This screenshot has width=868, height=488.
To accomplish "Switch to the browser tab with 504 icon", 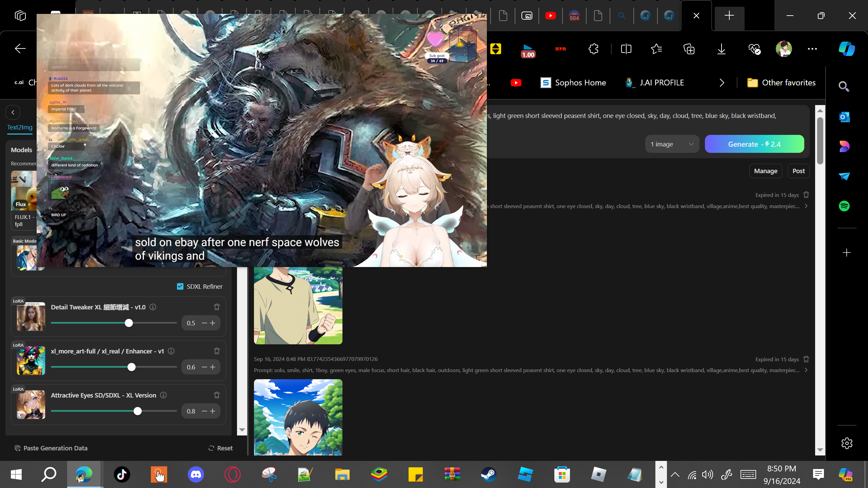I will coord(574,16).
